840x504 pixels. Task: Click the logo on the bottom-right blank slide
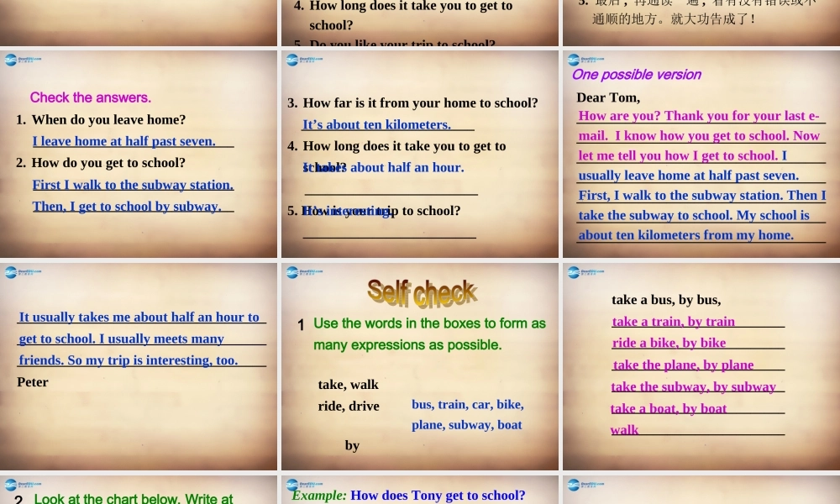(x=585, y=485)
